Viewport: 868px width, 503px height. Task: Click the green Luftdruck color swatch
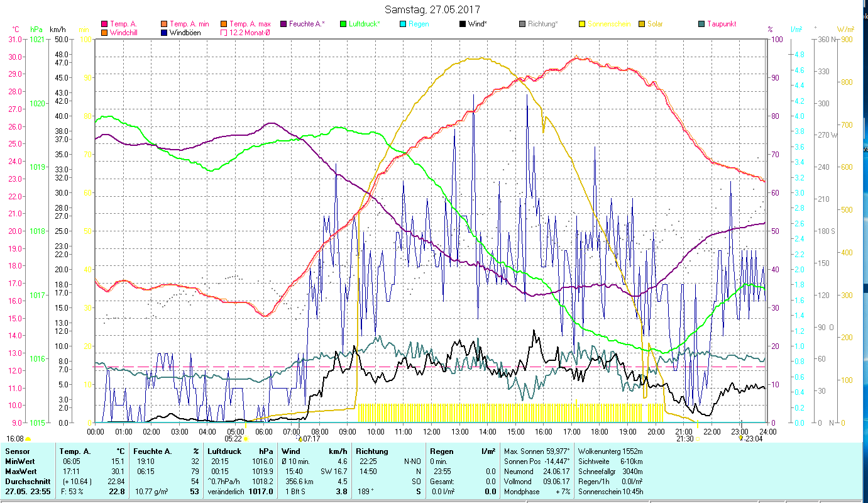pos(343,24)
